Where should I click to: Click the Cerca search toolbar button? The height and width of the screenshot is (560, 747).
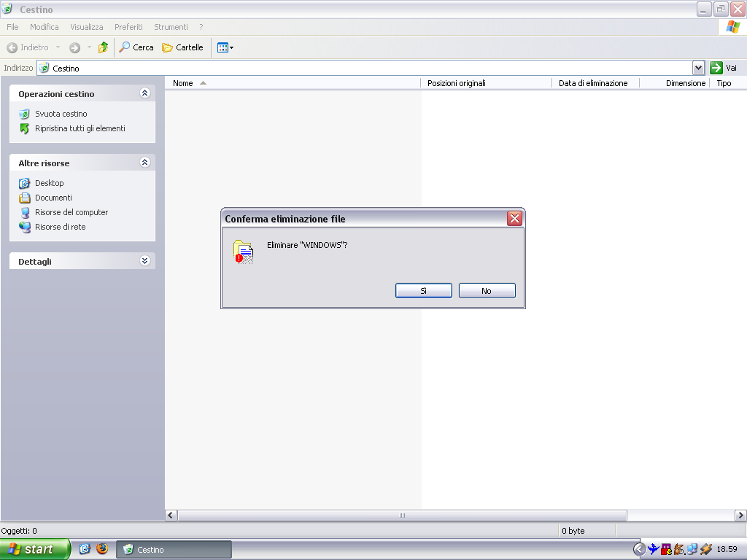pyautogui.click(x=136, y=47)
